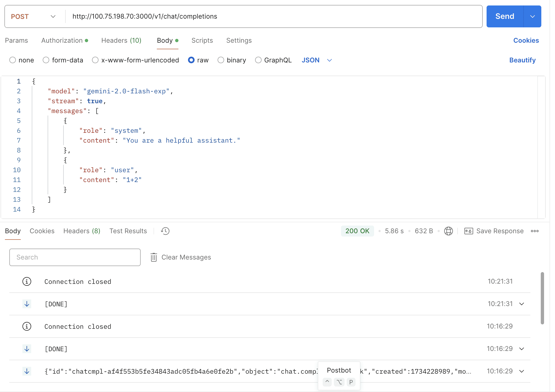Expand the Send button options arrow
Screen dimensions: 555x392
[532, 16]
